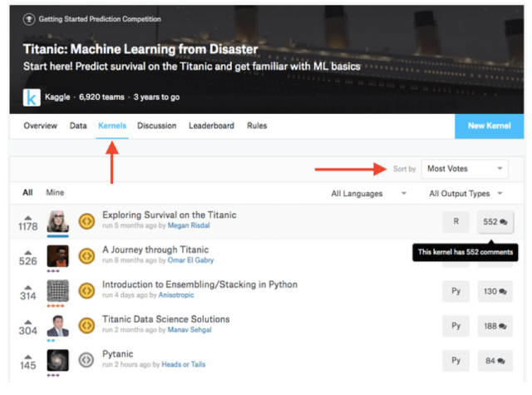Screen dimensions: 532x395
Task: Upvote the Pytanic kernel
Action: pyautogui.click(x=28, y=357)
